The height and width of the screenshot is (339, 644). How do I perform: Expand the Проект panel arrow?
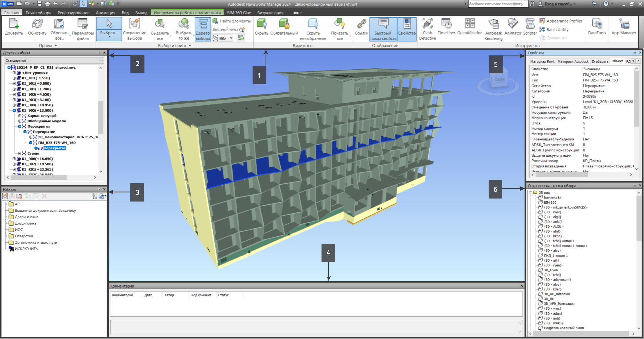pyautogui.click(x=56, y=46)
